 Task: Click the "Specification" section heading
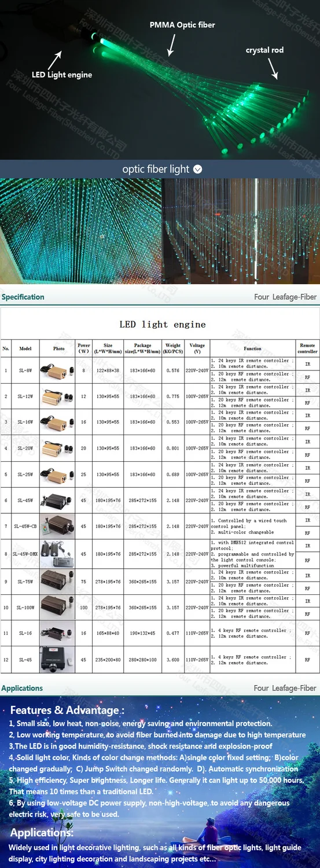(x=23, y=297)
